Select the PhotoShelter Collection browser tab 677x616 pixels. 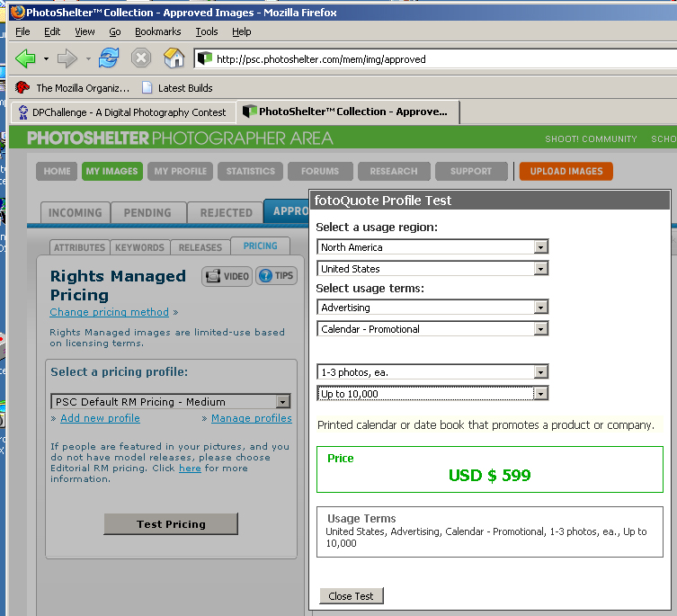click(348, 112)
